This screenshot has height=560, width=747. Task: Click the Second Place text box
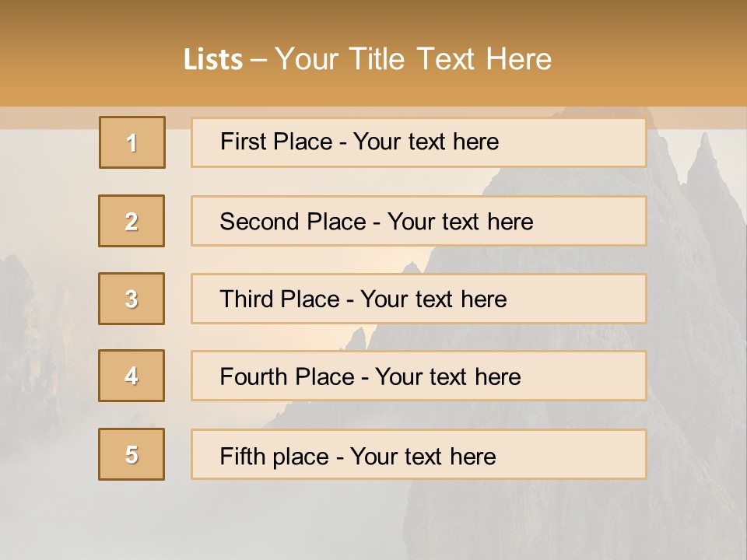419,221
